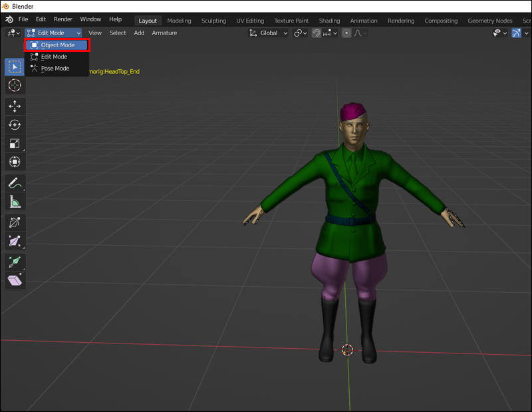This screenshot has width=532, height=412.
Task: Pick the Bone Roll tool
Action: click(x=15, y=223)
